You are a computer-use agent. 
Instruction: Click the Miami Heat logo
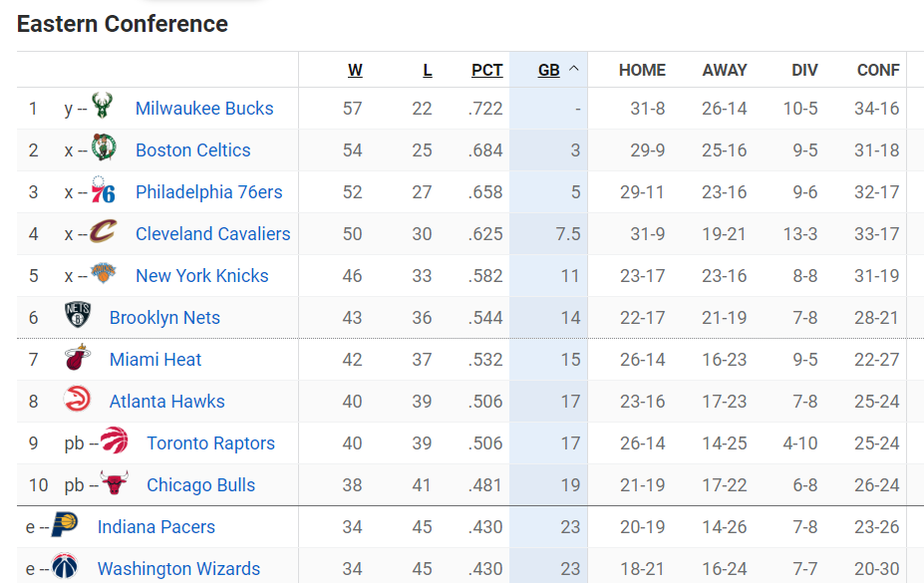(78, 359)
